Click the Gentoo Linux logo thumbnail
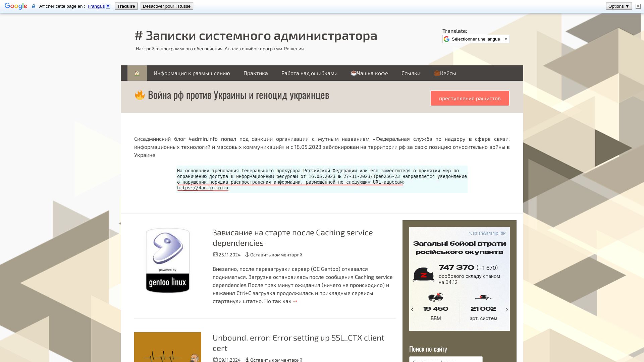 coord(167,261)
